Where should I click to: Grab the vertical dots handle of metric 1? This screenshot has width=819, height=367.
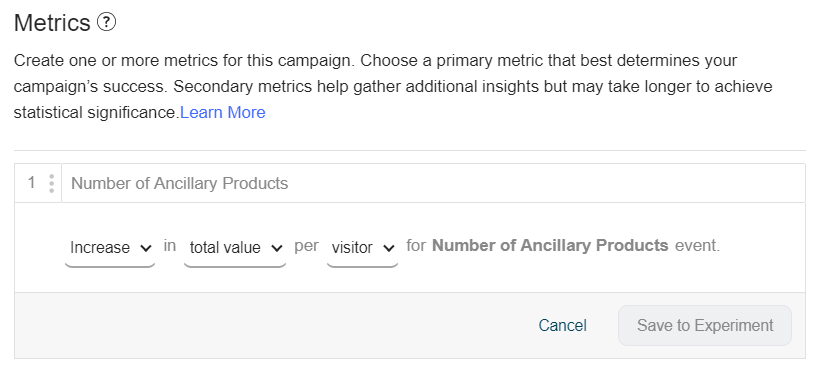pyautogui.click(x=51, y=183)
